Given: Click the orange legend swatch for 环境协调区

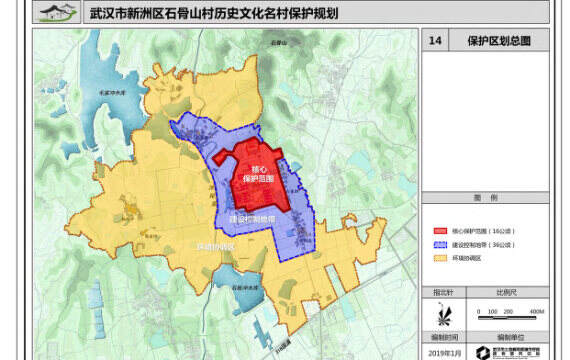Looking at the screenshot, I should pyautogui.click(x=440, y=258).
